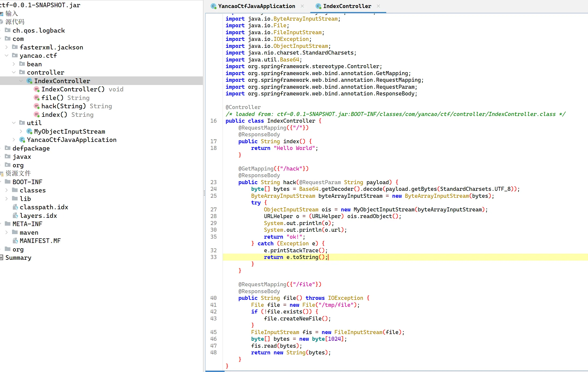Open the Summary item in the tree
The height and width of the screenshot is (372, 588).
(18, 258)
